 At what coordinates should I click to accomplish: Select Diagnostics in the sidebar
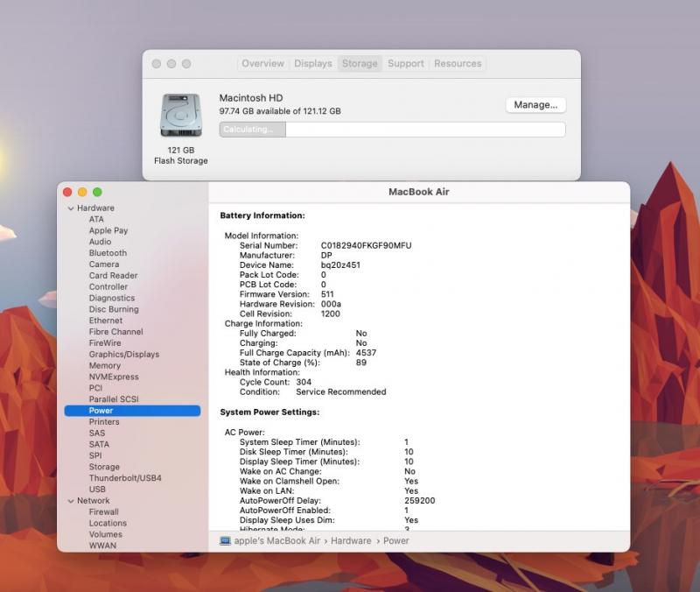(x=112, y=298)
